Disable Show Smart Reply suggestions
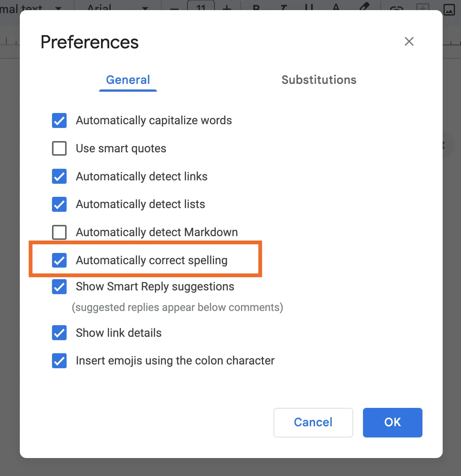 59,287
